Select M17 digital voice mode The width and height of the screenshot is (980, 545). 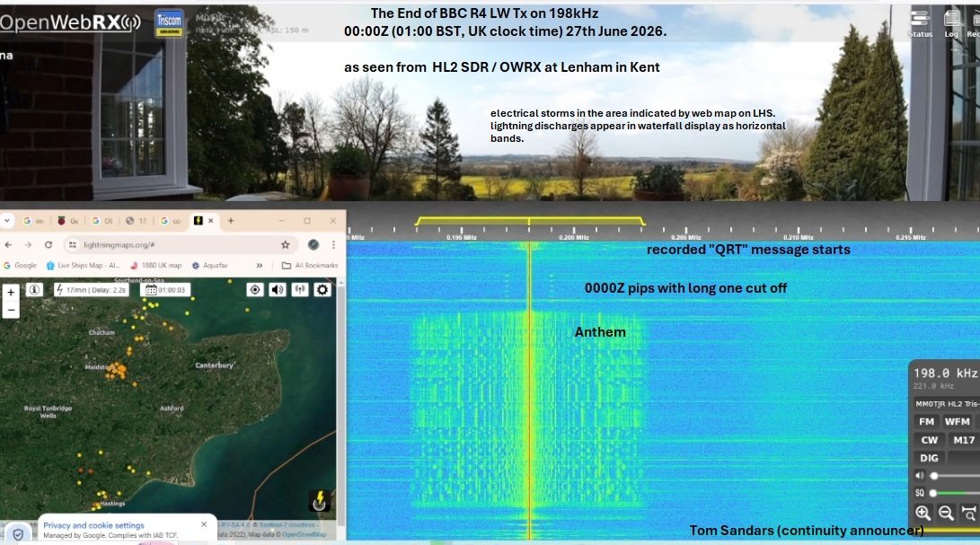pyautogui.click(x=964, y=440)
